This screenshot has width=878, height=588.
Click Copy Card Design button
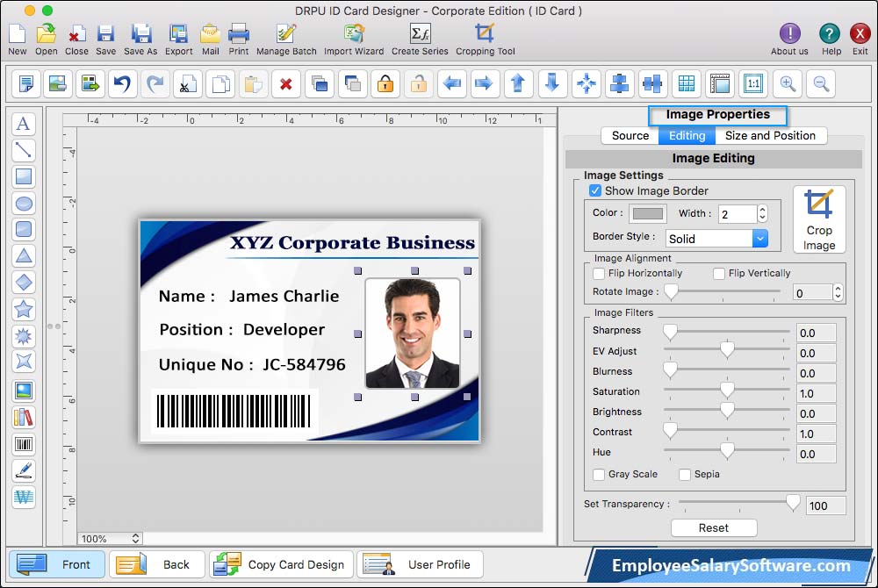pyautogui.click(x=282, y=564)
